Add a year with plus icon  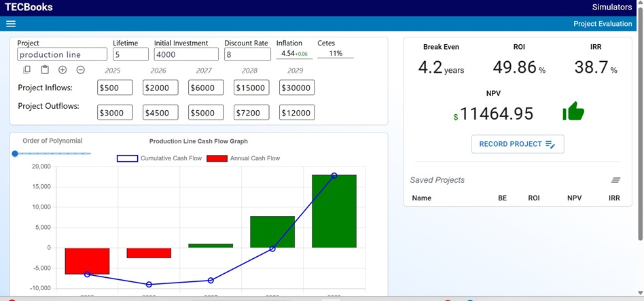click(62, 70)
